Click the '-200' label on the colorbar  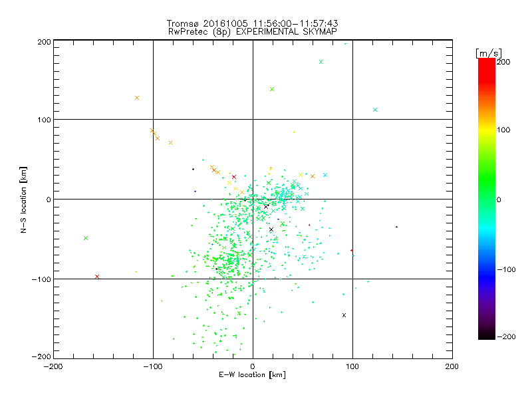click(506, 336)
